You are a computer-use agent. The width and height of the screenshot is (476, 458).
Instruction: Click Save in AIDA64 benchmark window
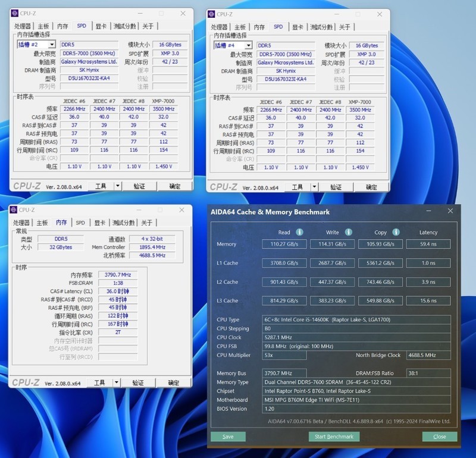[228, 436]
